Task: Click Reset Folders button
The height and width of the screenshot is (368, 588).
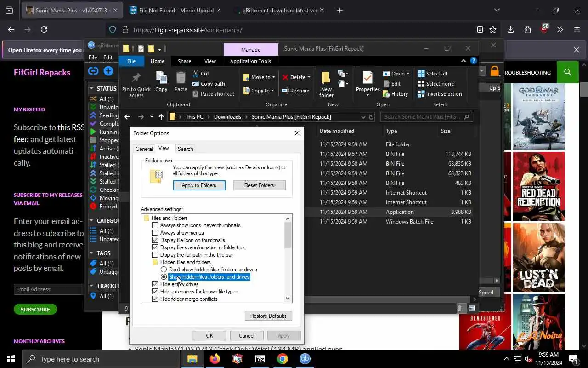Action: [x=259, y=185]
